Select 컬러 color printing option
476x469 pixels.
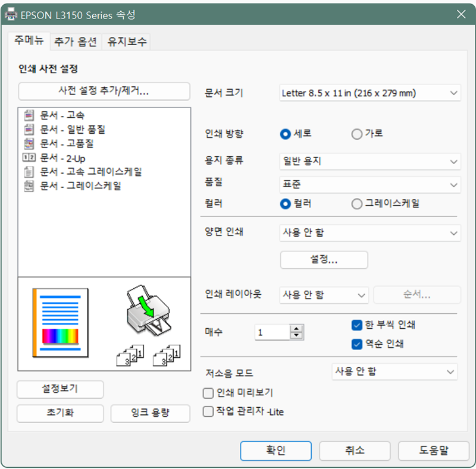[x=285, y=203]
